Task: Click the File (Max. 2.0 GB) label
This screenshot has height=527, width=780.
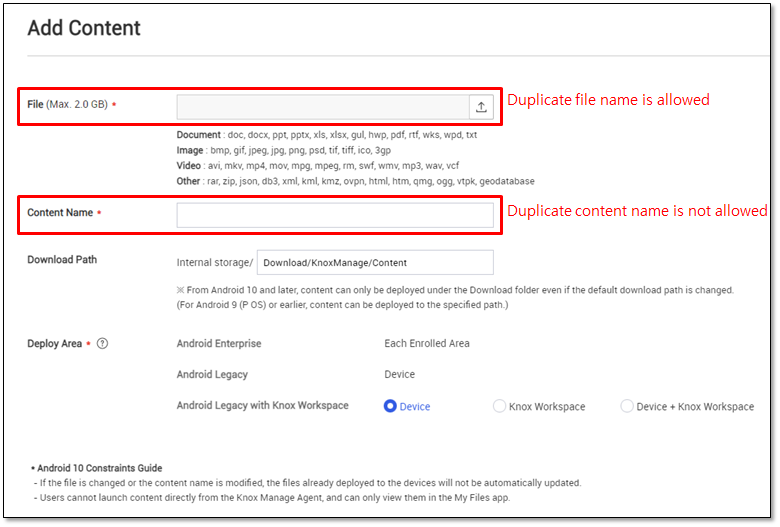Action: coord(67,105)
